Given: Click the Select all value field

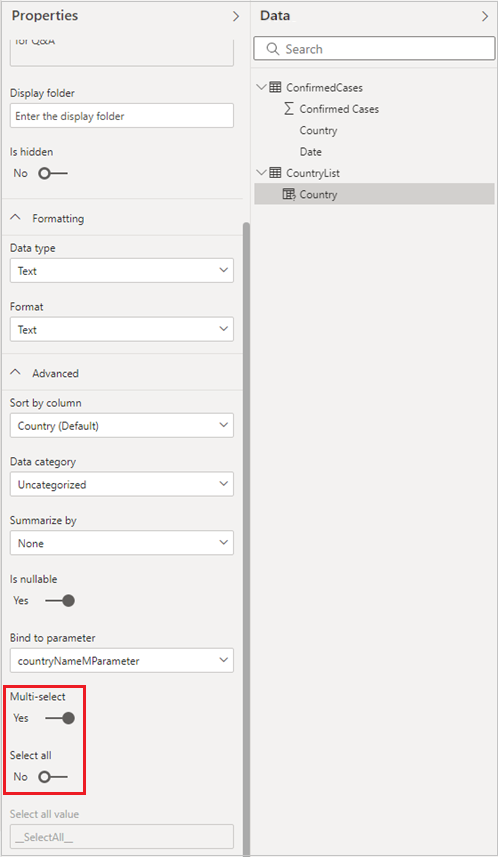Looking at the screenshot, I should pyautogui.click(x=122, y=837).
